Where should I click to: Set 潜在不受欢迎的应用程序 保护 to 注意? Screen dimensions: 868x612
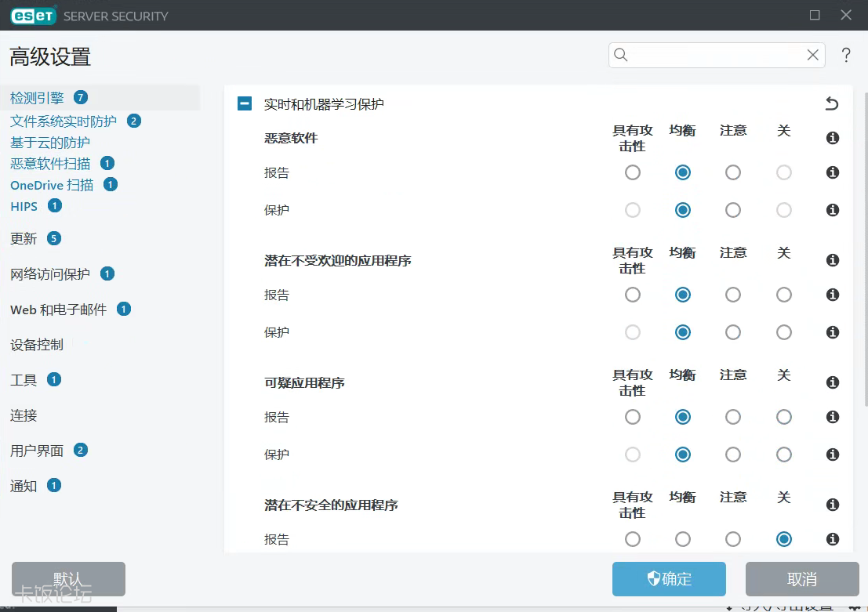tap(733, 332)
